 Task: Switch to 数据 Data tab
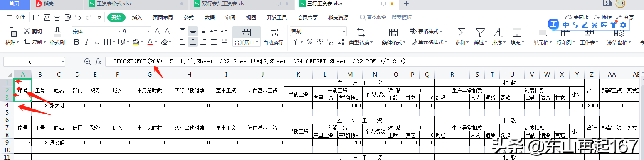[x=210, y=18]
